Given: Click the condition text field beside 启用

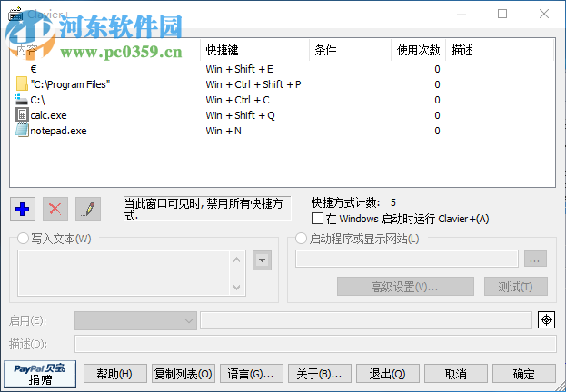Looking at the screenshot, I should pyautogui.click(x=366, y=320).
